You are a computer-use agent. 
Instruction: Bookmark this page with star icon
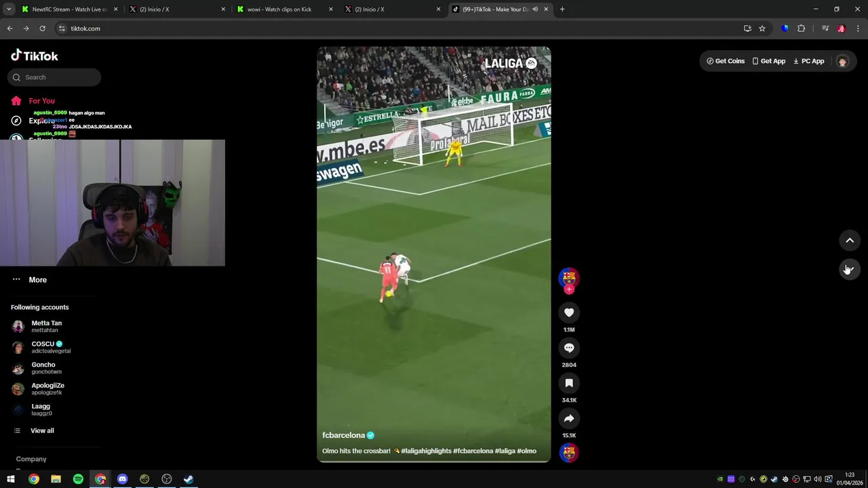click(762, 28)
